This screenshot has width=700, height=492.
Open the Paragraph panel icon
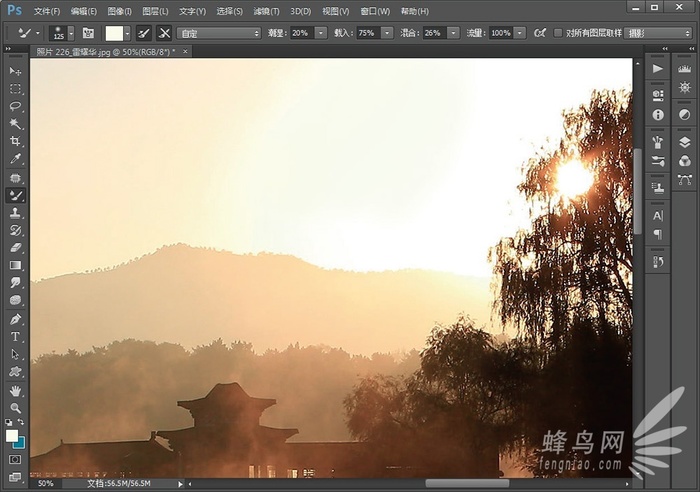click(x=658, y=234)
